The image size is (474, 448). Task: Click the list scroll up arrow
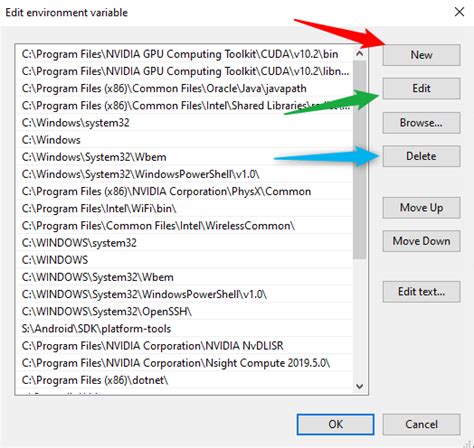point(360,53)
